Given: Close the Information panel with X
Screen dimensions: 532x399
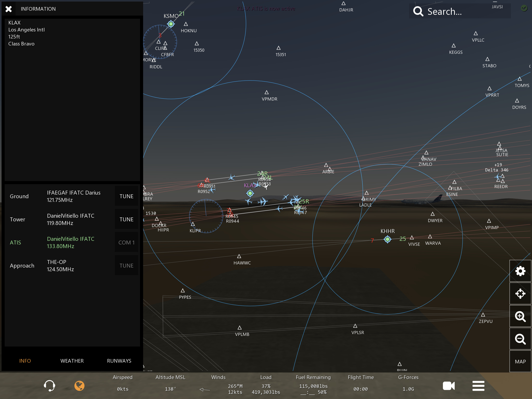Looking at the screenshot, I should [x=9, y=9].
